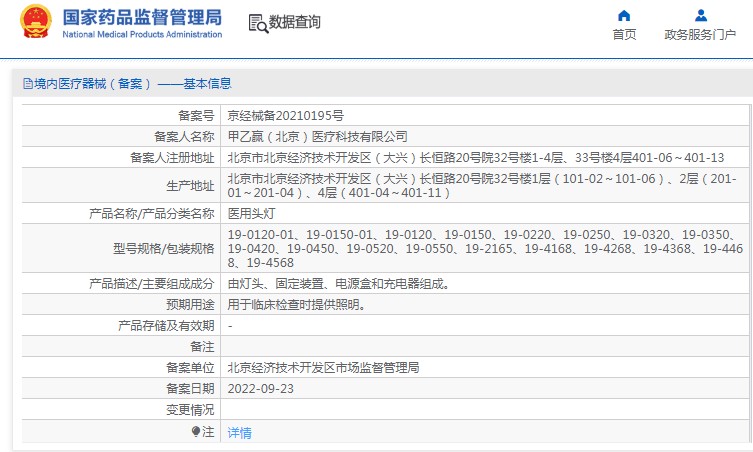
Task: Click the national emblem logo of NMPA
Action: 34,23
